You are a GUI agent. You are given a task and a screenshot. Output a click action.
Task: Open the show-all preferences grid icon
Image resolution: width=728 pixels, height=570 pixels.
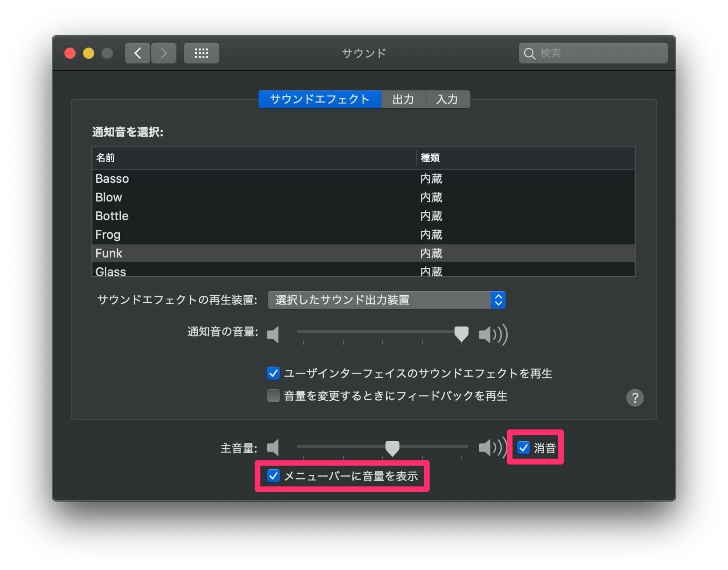201,53
